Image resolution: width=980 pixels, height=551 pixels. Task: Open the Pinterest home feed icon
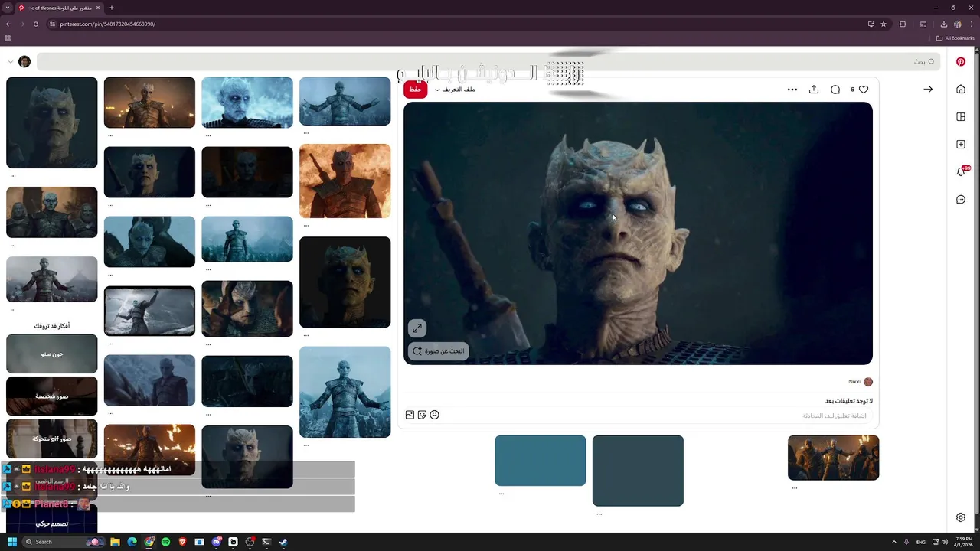point(961,90)
